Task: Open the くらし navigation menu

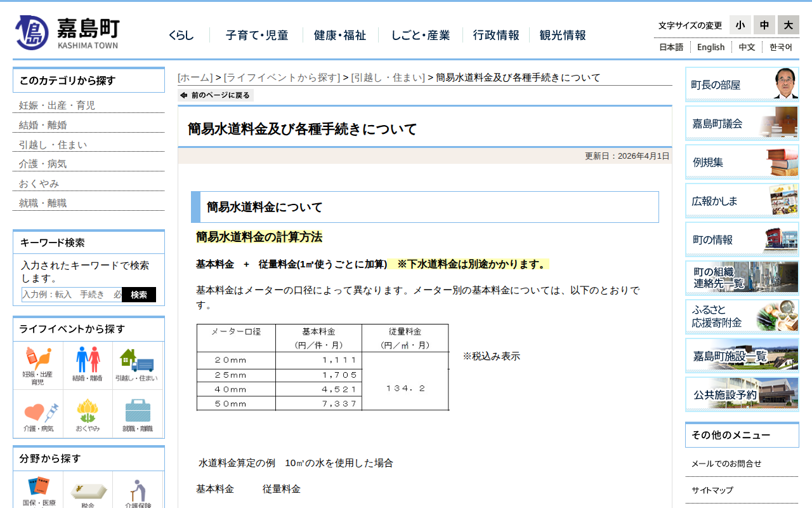Action: 181,36
